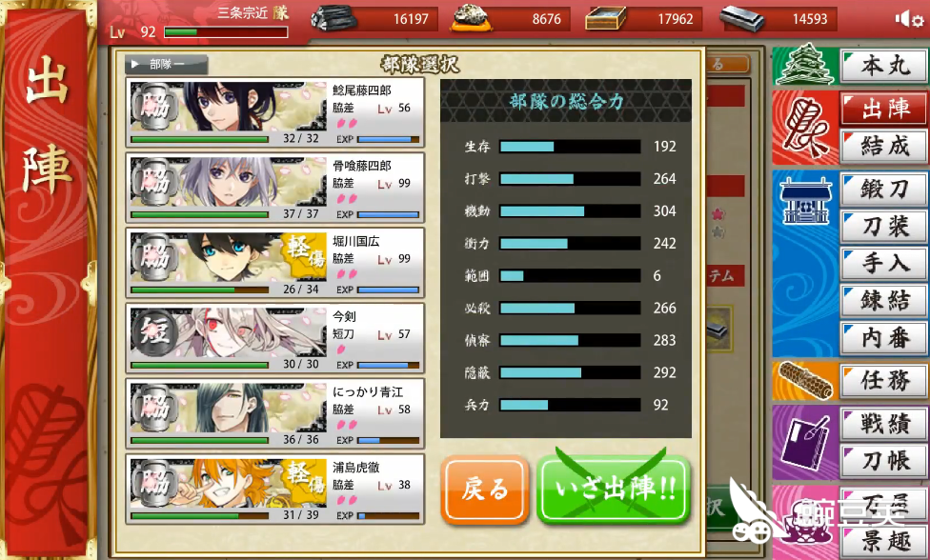Open the 結成 formation menu
This screenshot has width=930, height=560.
[883, 147]
